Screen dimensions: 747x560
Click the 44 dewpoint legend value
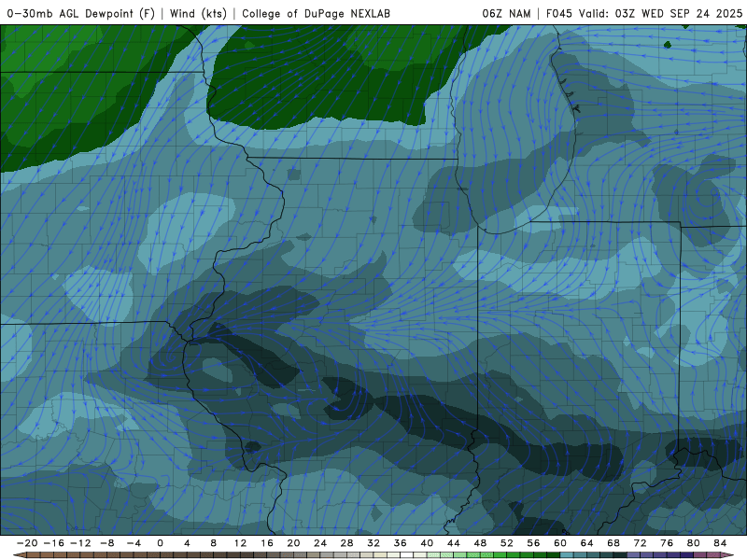pos(454,543)
